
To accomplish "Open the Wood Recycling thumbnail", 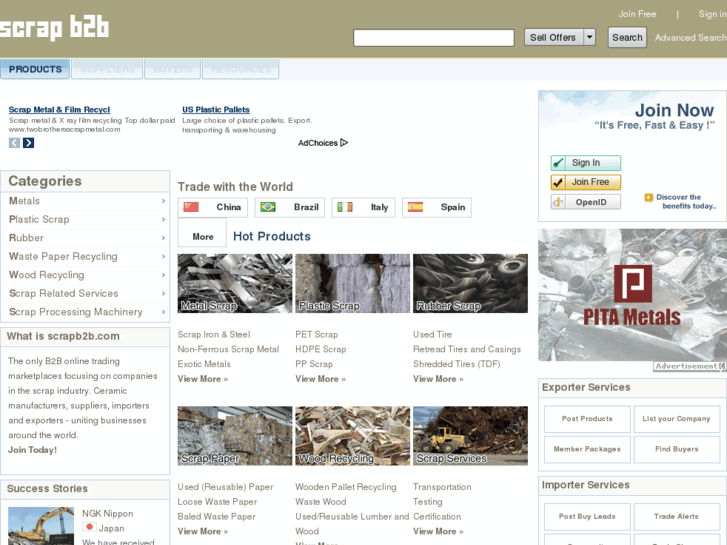I will click(353, 436).
